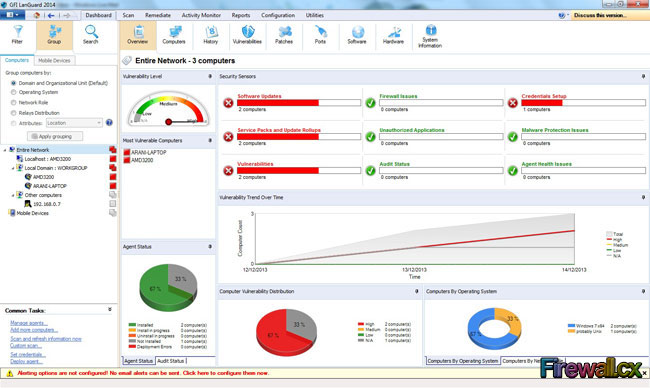
Task: Click the Software Updates progress bar
Action: [x=298, y=103]
